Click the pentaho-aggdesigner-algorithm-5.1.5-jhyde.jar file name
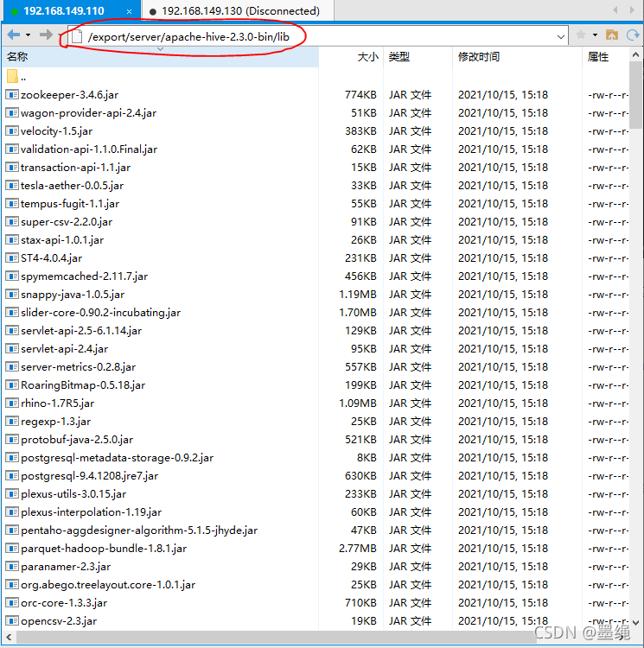Image resolution: width=644 pixels, height=648 pixels. pyautogui.click(x=139, y=530)
